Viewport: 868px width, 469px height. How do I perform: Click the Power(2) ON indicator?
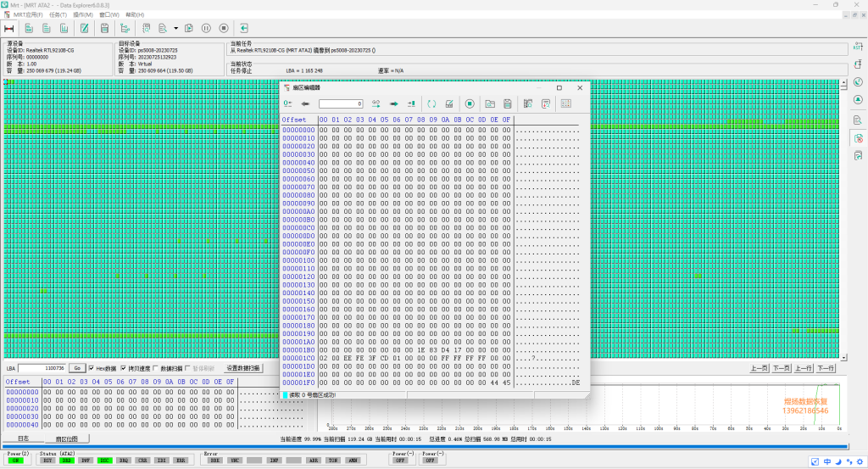(x=16, y=461)
